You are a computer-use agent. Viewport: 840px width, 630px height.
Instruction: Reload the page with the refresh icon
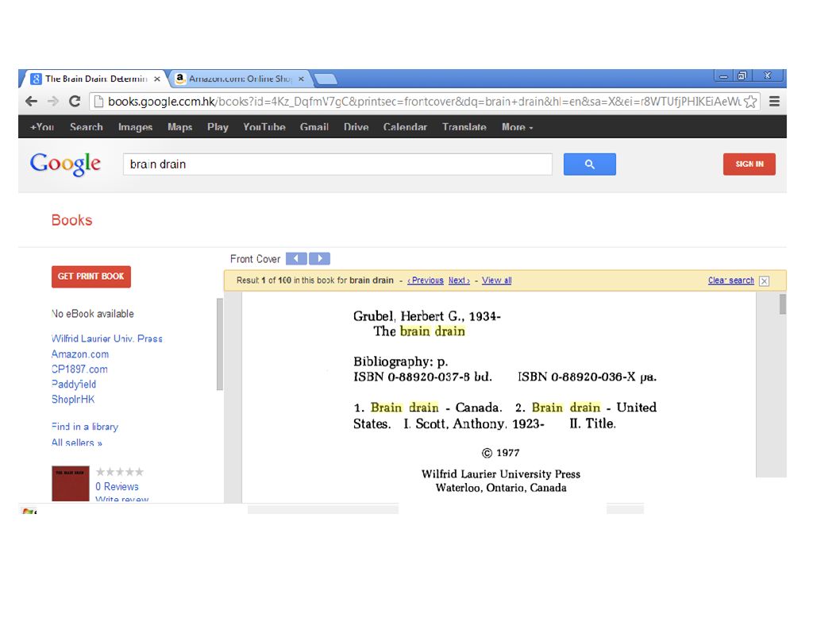(75, 102)
